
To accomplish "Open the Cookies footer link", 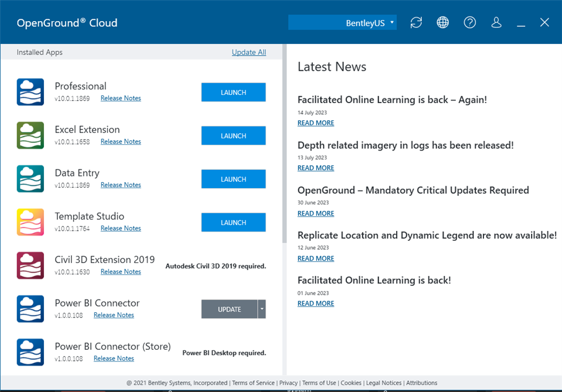I will pyautogui.click(x=351, y=383).
